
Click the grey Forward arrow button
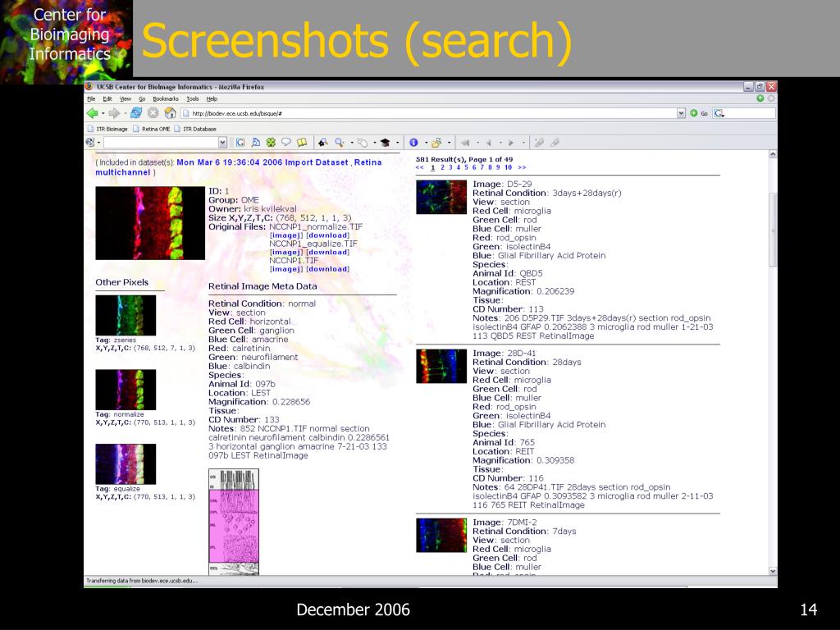tap(114, 113)
